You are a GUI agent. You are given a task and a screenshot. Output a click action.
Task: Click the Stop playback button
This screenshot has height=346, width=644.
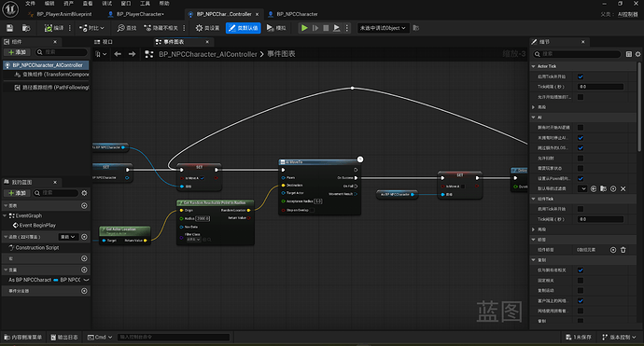coord(326,28)
